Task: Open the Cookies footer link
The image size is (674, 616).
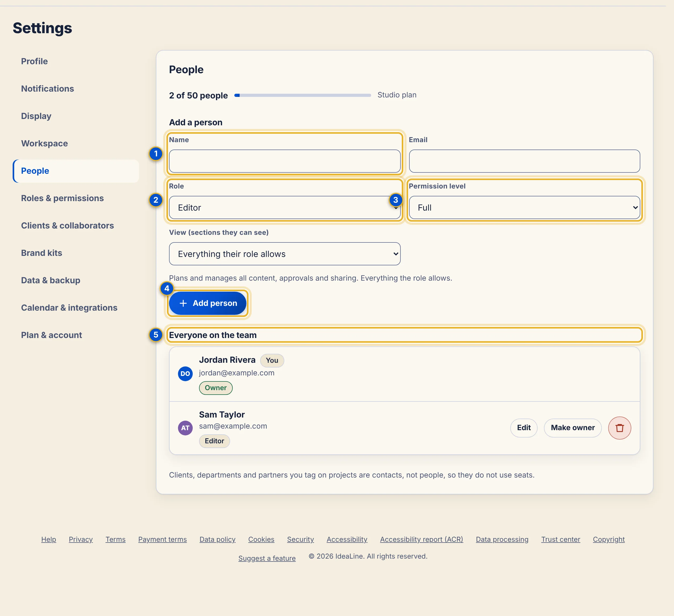Action: 261,539
